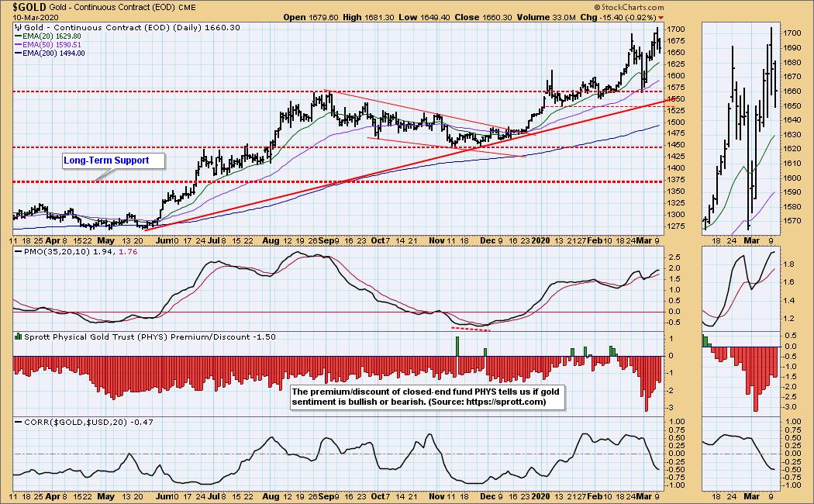Click the tall green premium bar near November 11
The width and height of the screenshot is (814, 504).
457,346
